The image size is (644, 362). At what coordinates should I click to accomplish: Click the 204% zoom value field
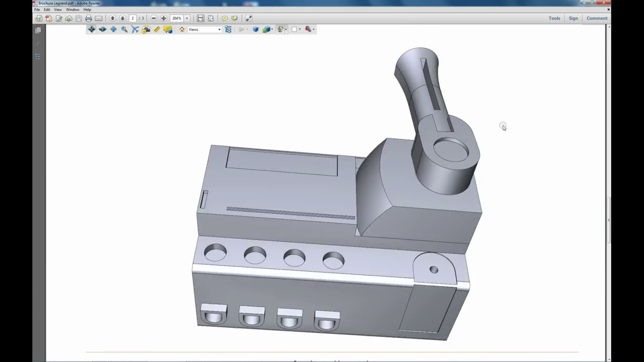click(x=177, y=18)
